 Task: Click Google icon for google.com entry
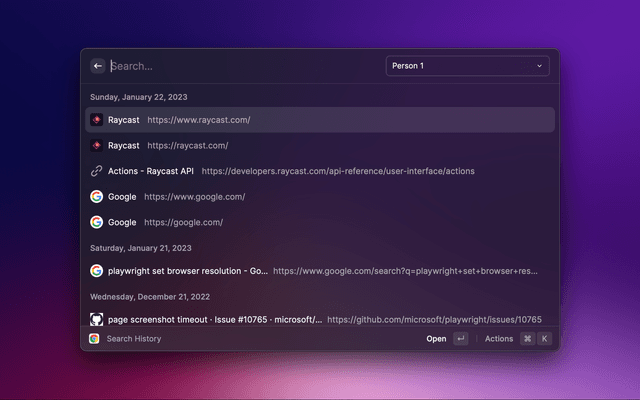[96, 222]
